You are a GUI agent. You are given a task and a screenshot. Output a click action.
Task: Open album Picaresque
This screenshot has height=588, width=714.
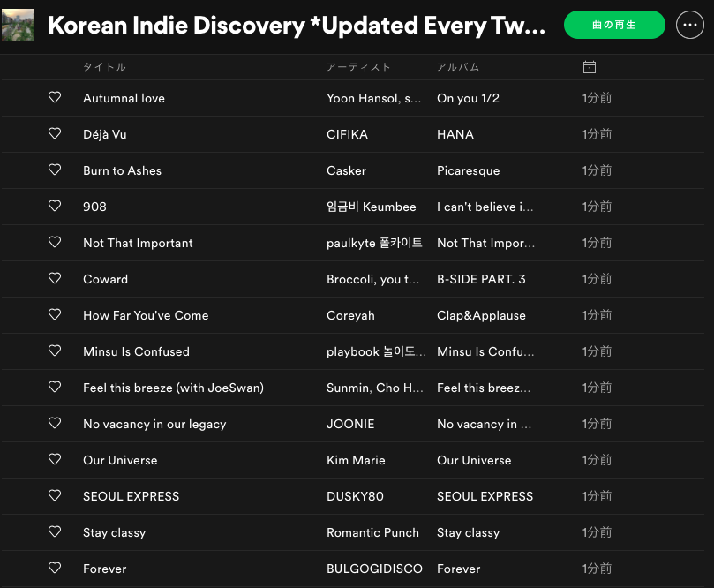(x=468, y=170)
